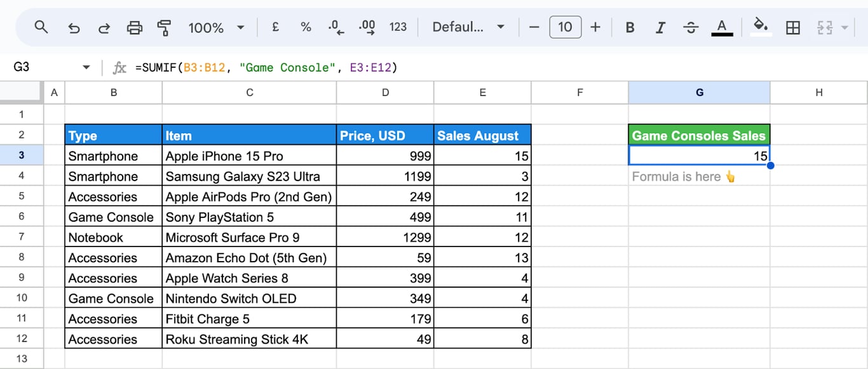Viewport: 868px width, 369px height.
Task: Select column D header
Action: pyautogui.click(x=386, y=93)
